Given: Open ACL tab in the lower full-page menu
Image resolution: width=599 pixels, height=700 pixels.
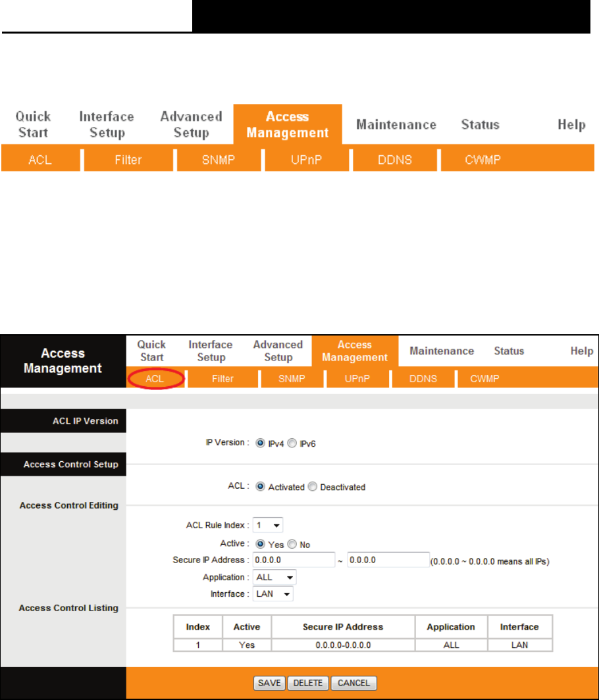Looking at the screenshot, I should coord(155,378).
